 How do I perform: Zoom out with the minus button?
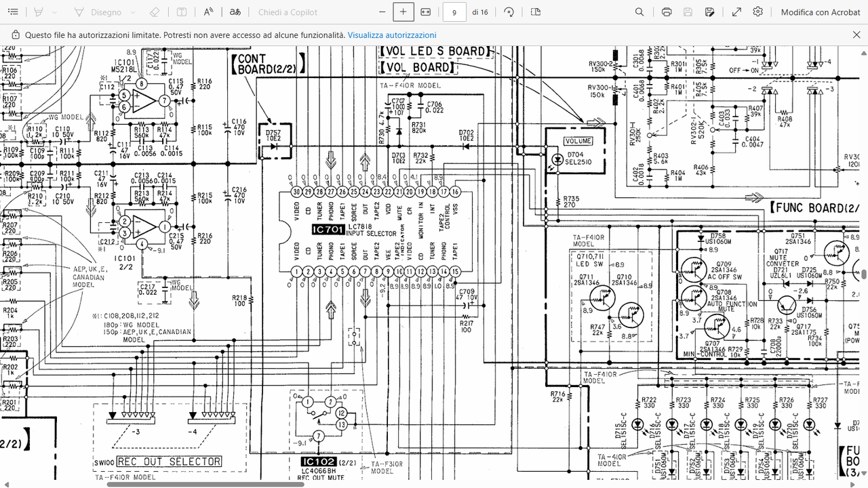382,12
